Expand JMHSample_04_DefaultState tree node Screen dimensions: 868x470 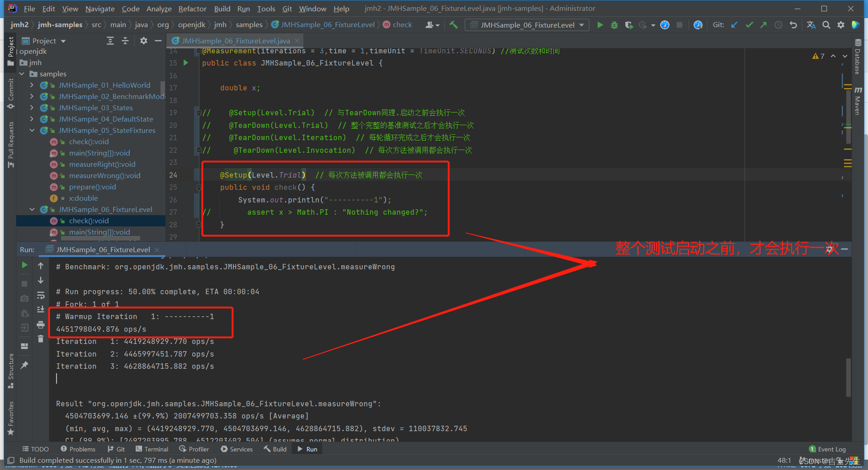32,119
